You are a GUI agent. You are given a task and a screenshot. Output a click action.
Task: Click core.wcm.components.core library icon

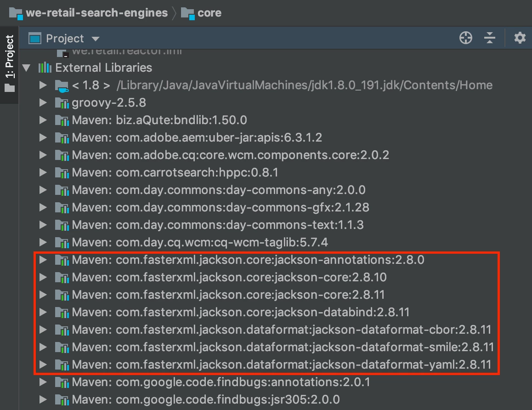point(62,155)
